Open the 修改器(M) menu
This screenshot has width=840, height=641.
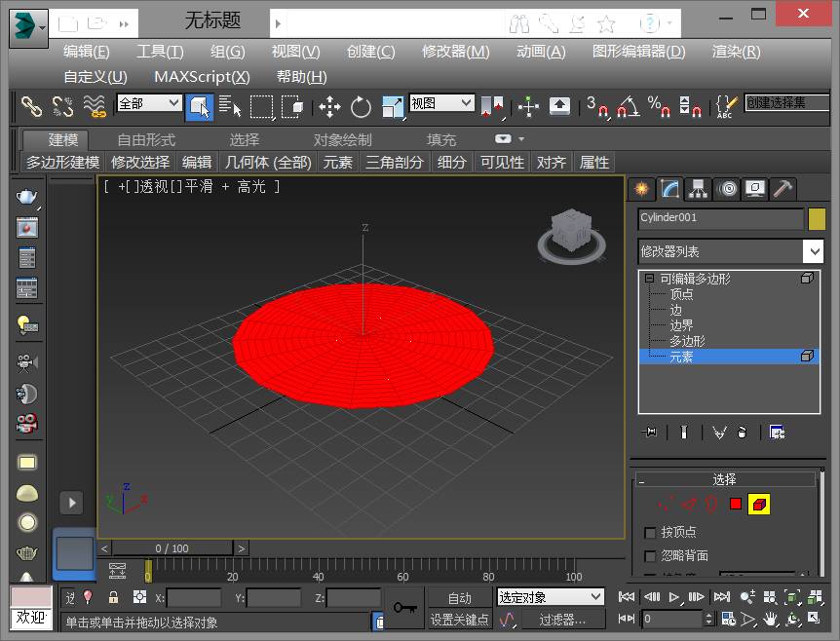point(455,52)
